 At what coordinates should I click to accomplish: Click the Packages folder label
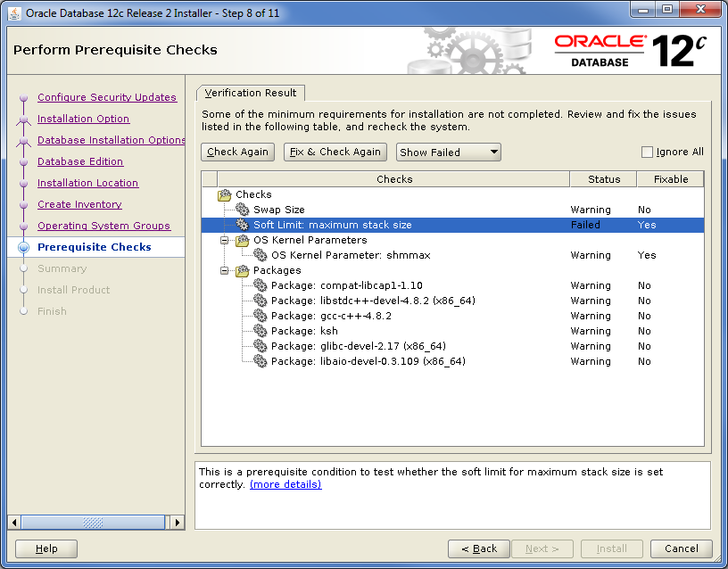pos(277,270)
